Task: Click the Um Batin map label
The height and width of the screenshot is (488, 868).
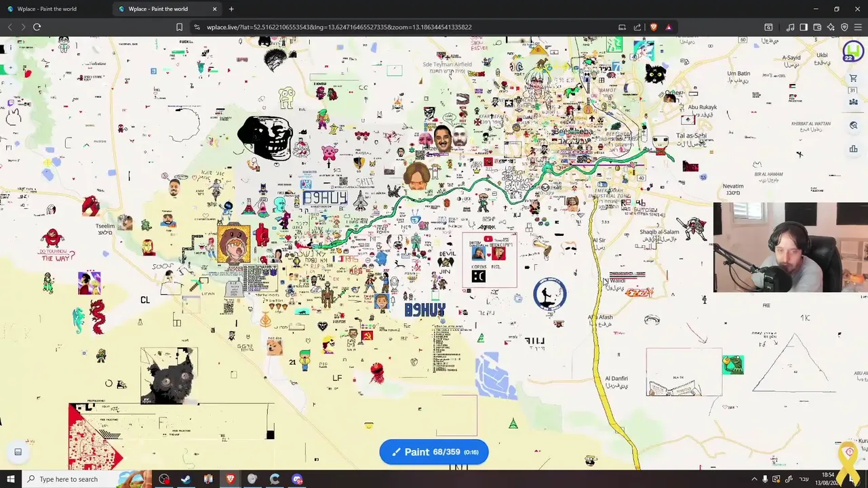Action: [738, 73]
